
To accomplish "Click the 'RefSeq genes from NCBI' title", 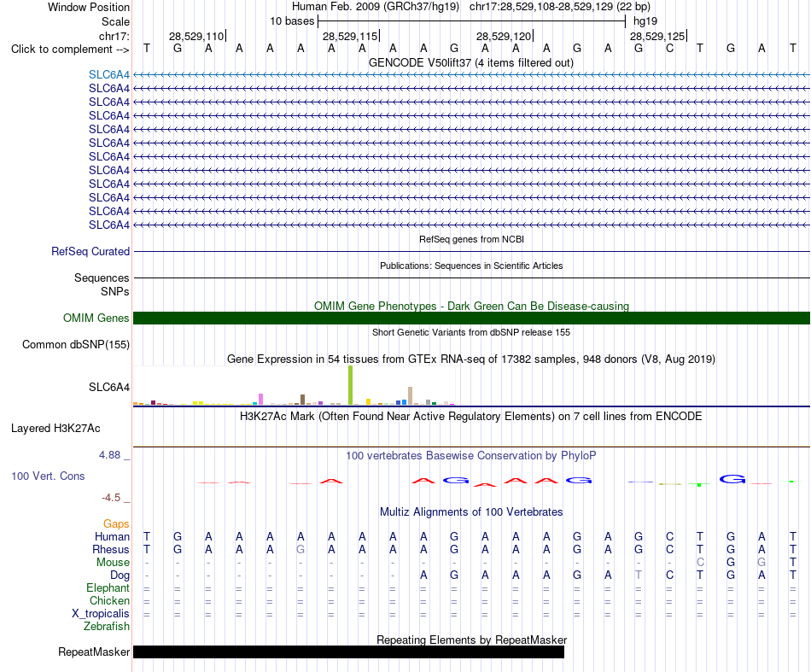I will (x=471, y=240).
